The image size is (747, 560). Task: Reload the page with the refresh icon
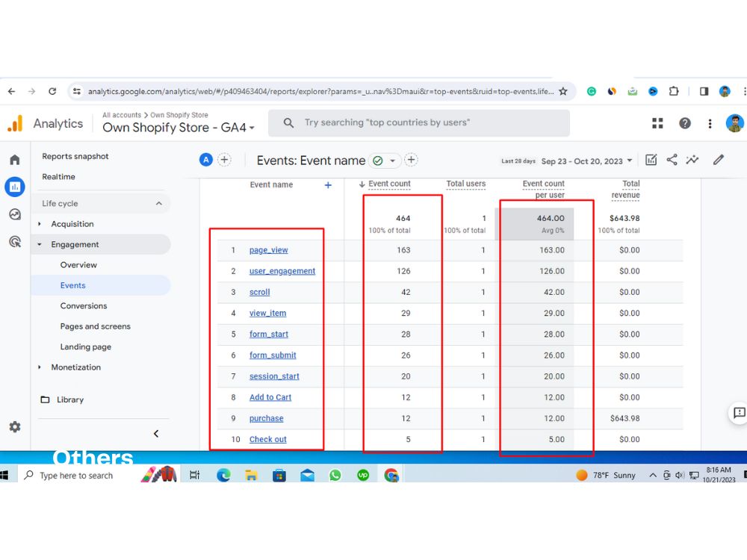click(x=52, y=91)
